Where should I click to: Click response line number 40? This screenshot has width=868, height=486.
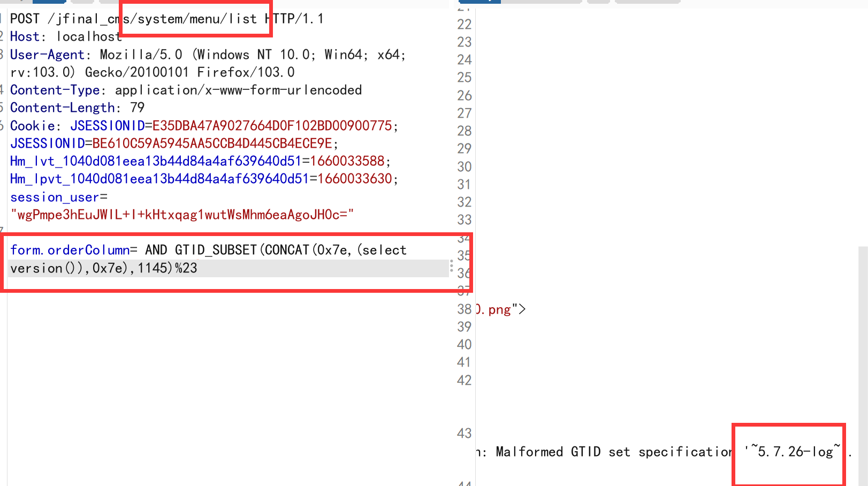[465, 344]
